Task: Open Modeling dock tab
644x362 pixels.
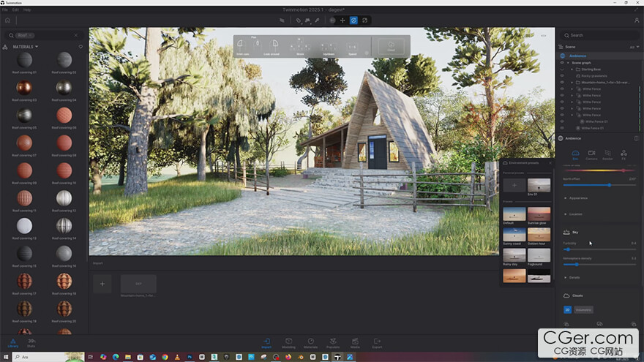Action: 289,343
